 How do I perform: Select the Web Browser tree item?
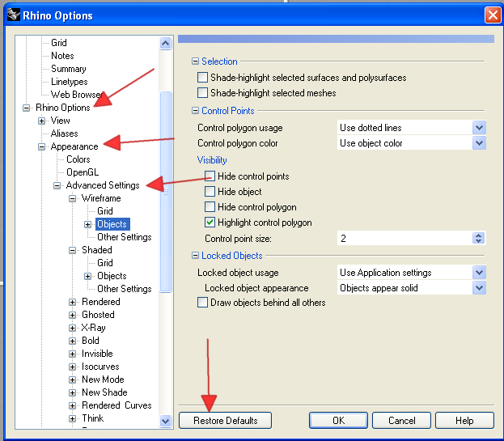point(77,95)
